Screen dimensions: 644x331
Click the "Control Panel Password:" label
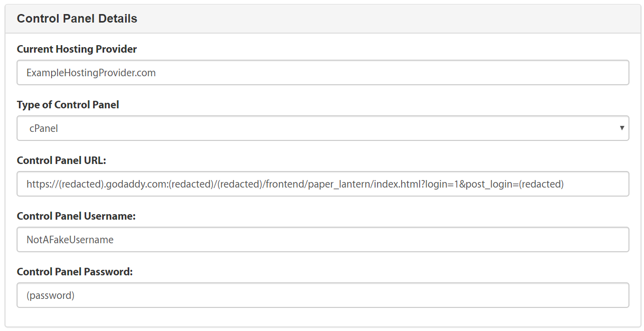75,272
